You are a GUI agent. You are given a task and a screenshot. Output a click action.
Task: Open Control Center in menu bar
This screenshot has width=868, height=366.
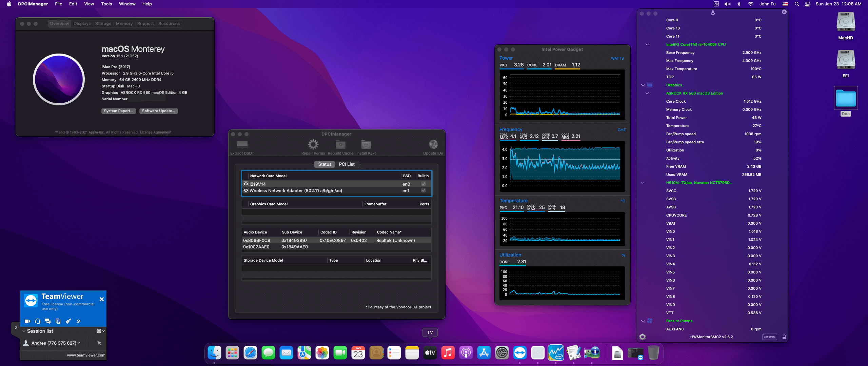[x=807, y=4]
